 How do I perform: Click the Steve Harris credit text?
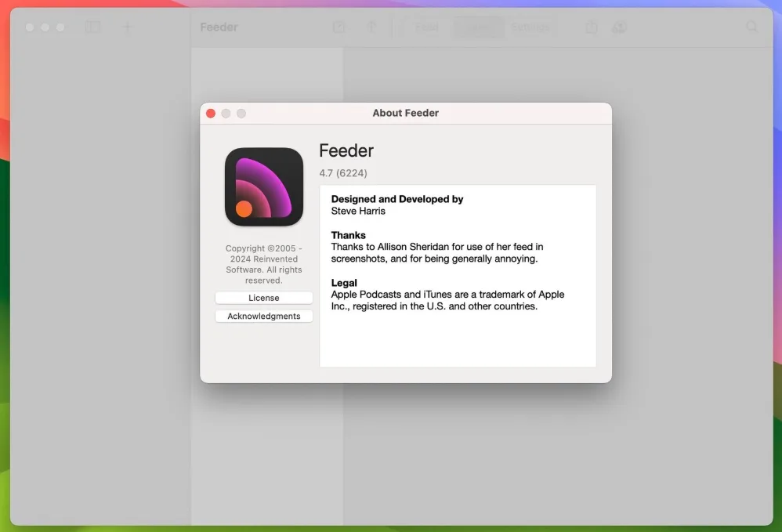click(358, 211)
